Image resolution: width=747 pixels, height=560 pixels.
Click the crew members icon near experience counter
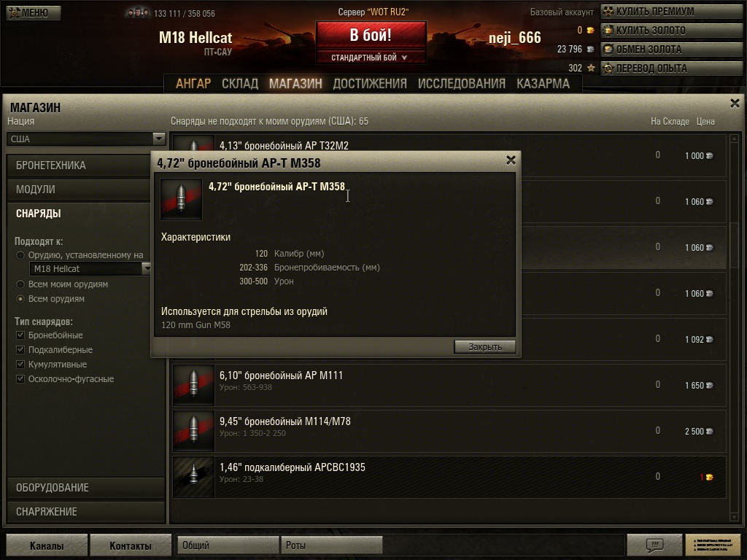138,13
